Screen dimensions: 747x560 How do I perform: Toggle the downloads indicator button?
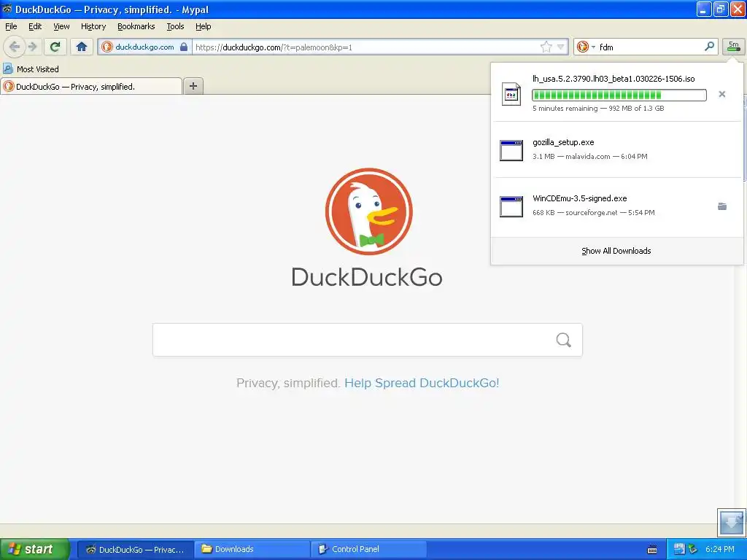734,47
